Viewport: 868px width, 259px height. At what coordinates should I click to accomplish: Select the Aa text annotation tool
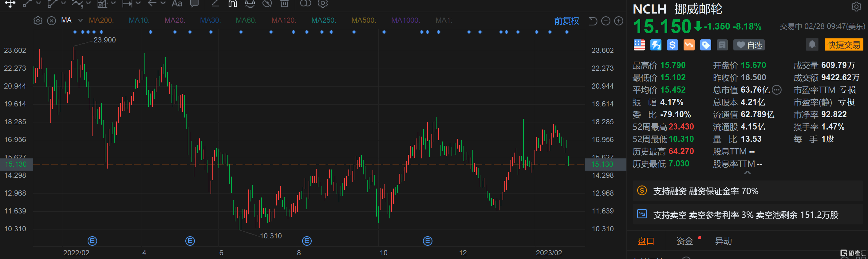177,4
